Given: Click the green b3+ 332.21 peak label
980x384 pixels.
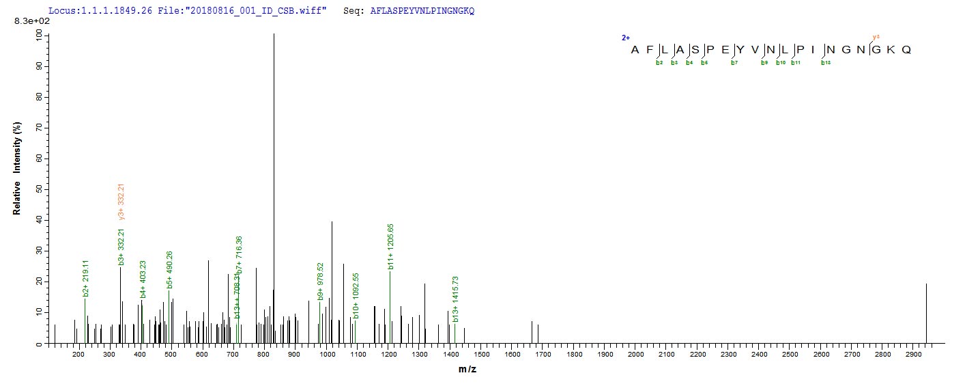Looking at the screenshot, I should pos(121,247).
